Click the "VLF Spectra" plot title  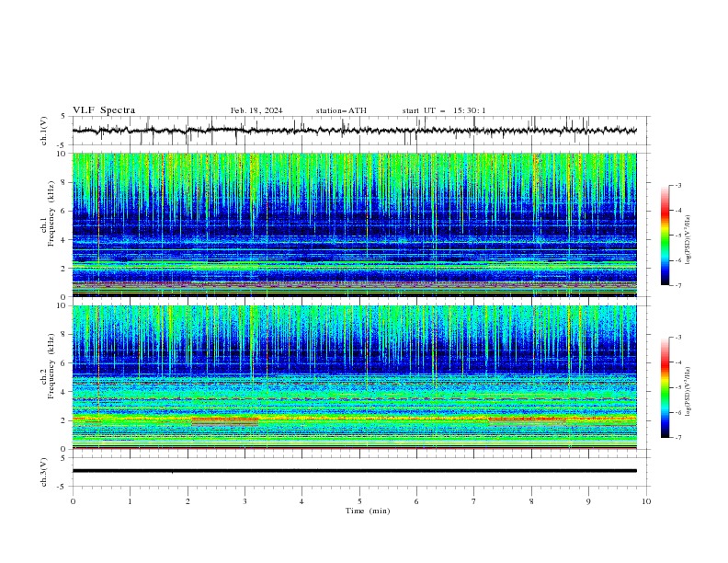click(x=104, y=110)
